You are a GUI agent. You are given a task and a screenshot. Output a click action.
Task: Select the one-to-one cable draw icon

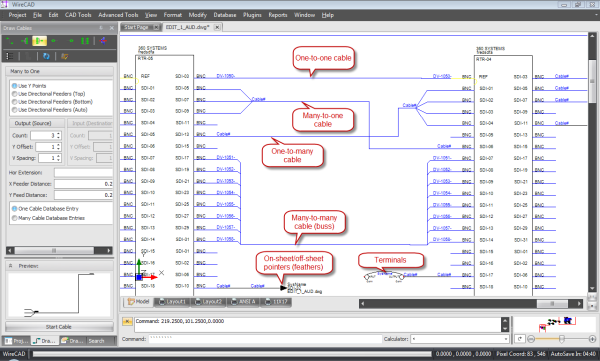tap(10, 41)
